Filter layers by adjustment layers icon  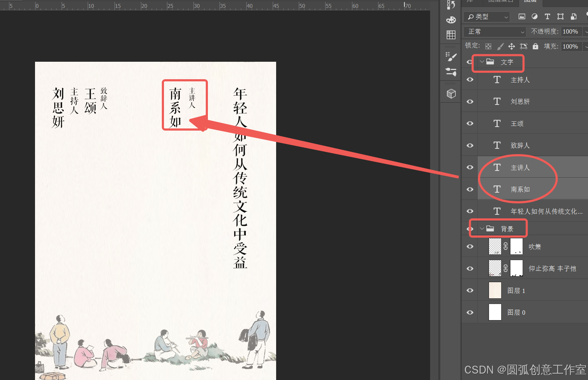(535, 16)
